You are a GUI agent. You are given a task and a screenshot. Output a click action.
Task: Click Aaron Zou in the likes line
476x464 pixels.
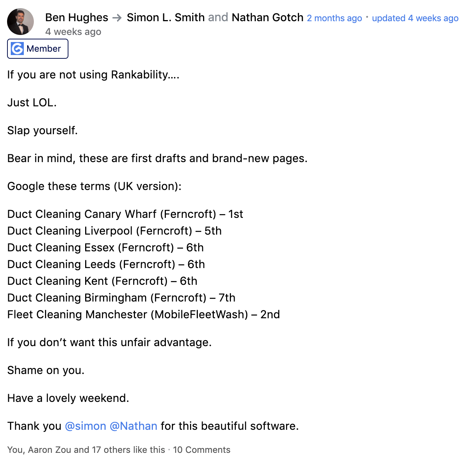[49, 450]
